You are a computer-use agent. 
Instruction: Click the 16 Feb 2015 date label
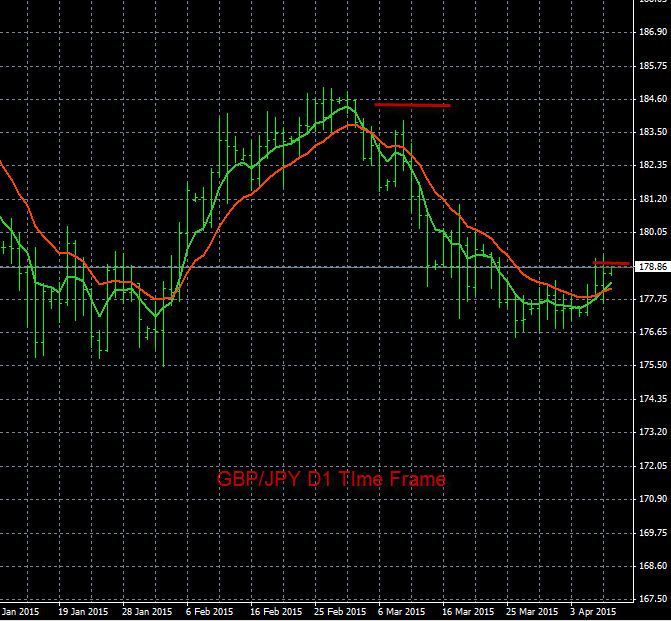(276, 612)
